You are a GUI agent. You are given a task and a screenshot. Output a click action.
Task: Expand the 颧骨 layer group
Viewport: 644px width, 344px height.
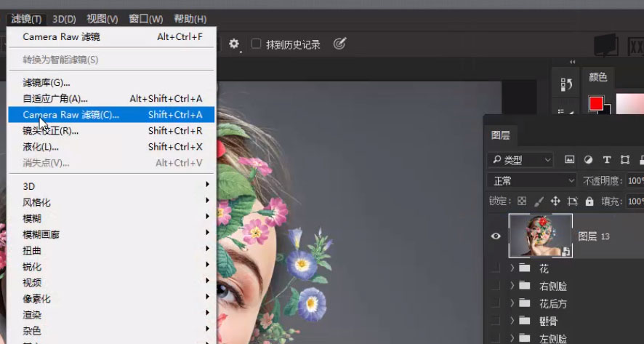coord(512,321)
